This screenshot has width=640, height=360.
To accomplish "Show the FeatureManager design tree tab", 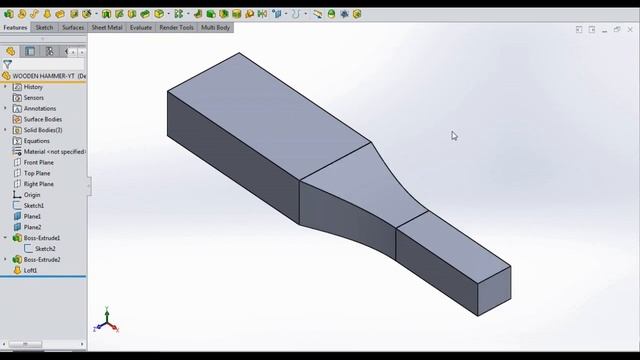I will (11, 51).
